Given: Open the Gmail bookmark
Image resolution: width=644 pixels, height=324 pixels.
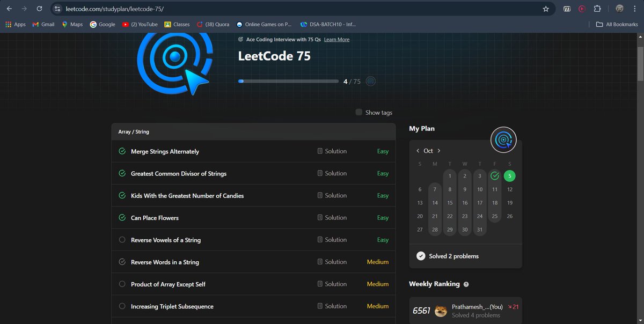Looking at the screenshot, I should 44,24.
